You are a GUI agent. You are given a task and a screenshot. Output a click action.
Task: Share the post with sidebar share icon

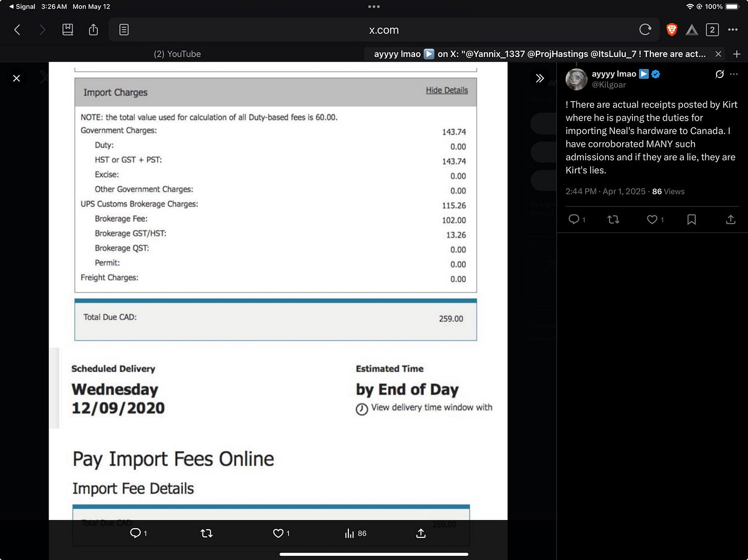[x=731, y=219]
